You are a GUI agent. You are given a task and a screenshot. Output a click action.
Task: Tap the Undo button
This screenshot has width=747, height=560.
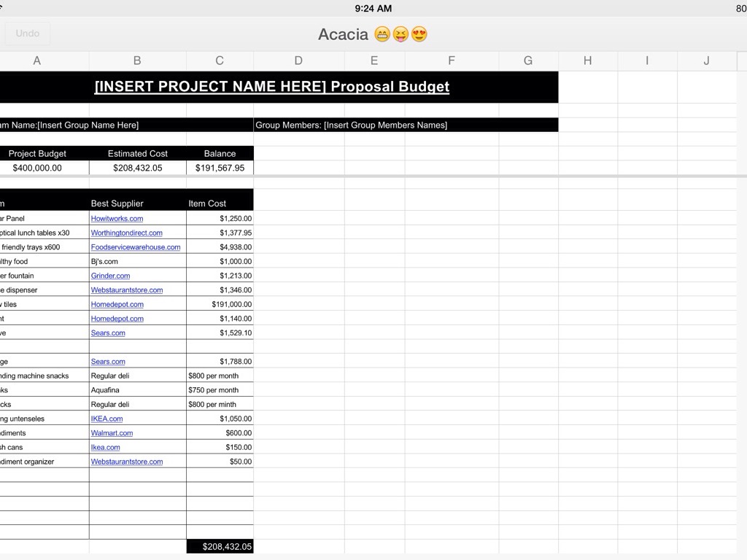[x=28, y=34]
